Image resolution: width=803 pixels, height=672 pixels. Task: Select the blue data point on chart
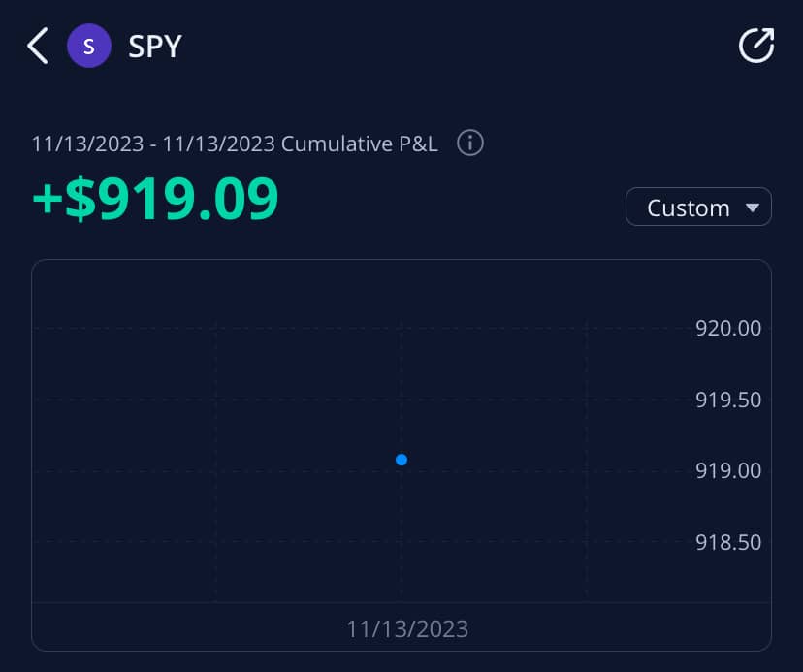(x=401, y=460)
